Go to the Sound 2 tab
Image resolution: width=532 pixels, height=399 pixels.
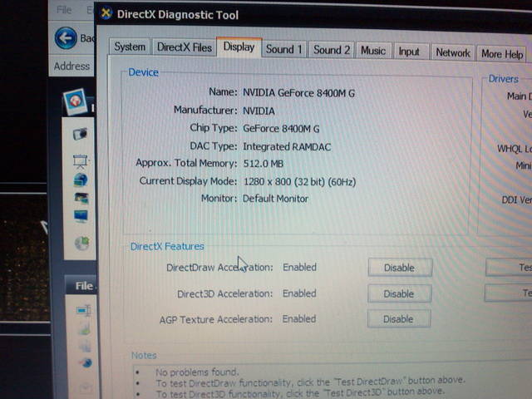tap(332, 50)
